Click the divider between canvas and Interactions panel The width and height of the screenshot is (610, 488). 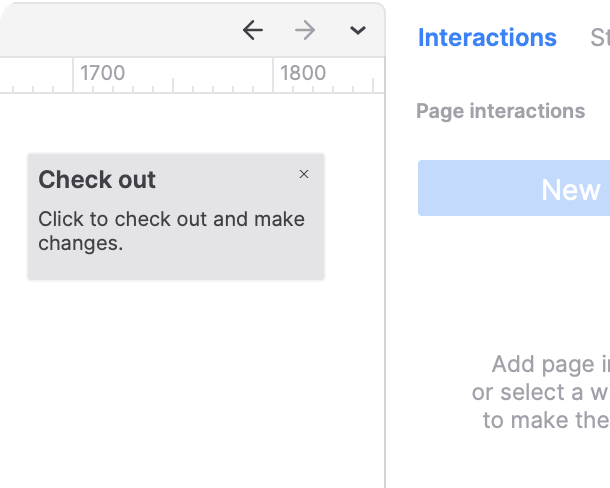(x=385, y=300)
